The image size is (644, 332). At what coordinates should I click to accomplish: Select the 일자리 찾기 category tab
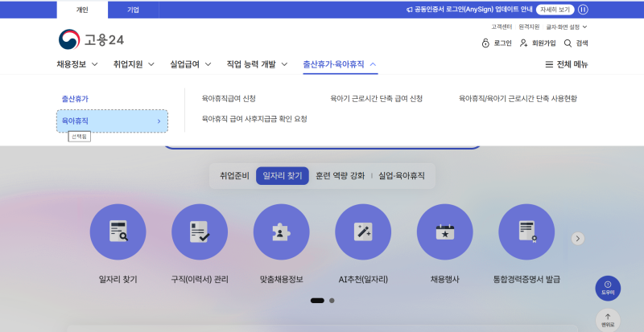tap(283, 176)
